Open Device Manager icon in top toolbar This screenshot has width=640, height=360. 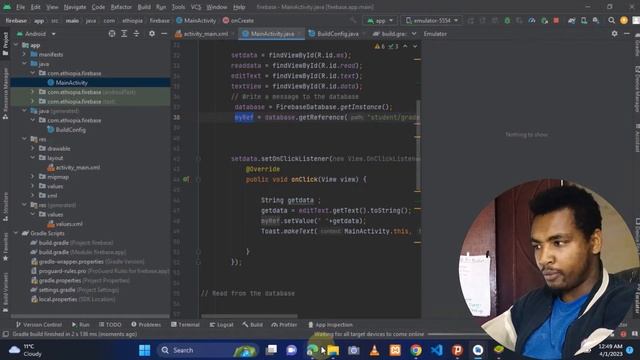(x=584, y=20)
